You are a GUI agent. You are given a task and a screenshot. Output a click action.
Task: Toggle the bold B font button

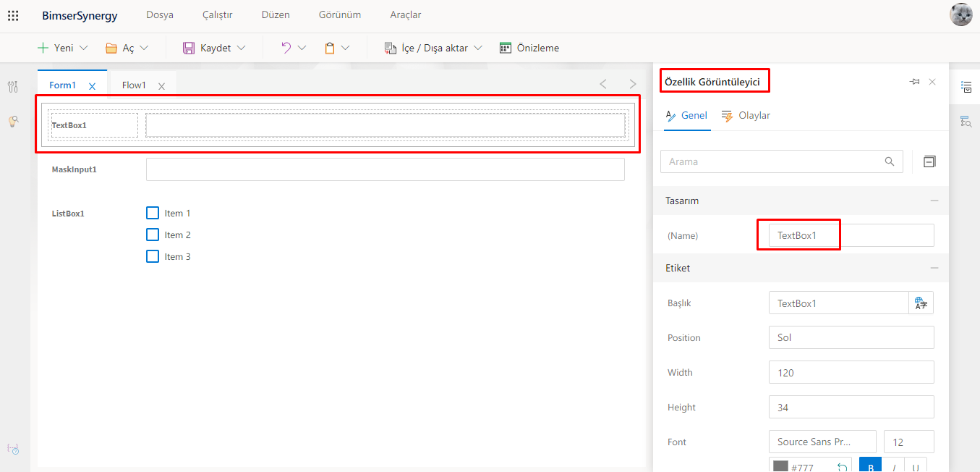coord(870,466)
